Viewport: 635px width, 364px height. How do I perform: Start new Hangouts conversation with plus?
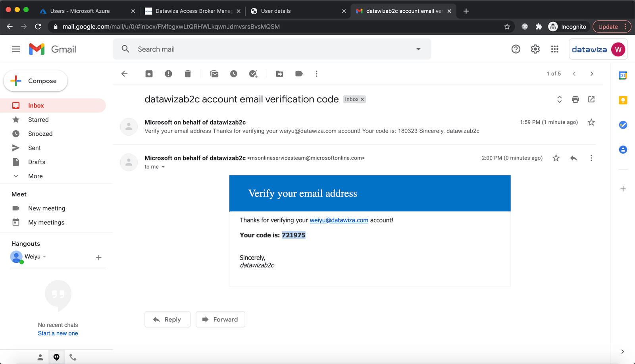99,258
